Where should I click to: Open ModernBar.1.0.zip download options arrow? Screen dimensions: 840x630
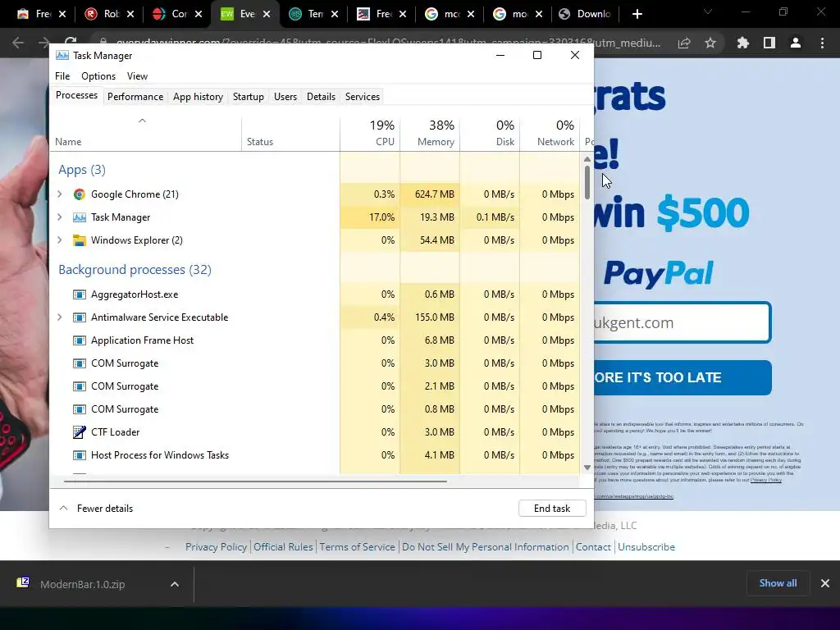coord(175,584)
